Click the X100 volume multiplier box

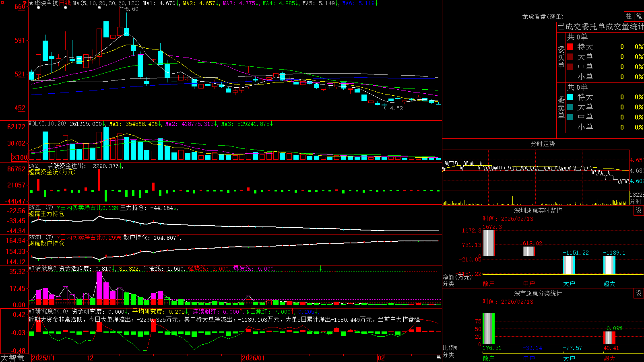pos(19,157)
